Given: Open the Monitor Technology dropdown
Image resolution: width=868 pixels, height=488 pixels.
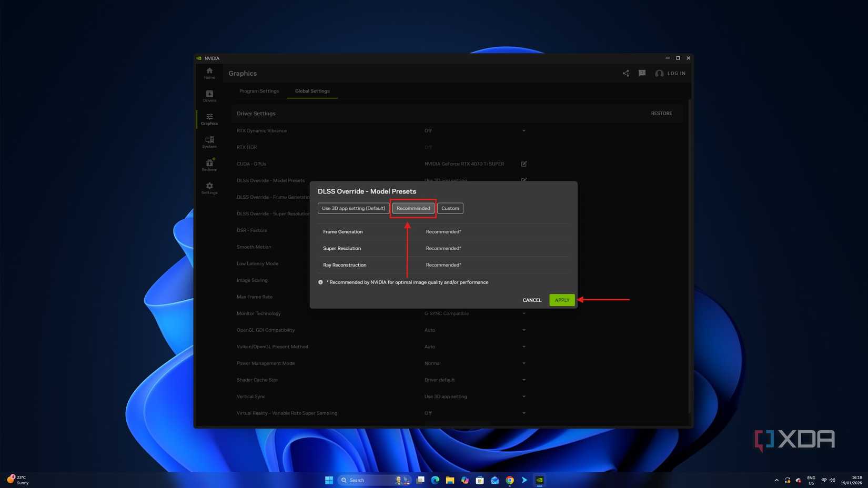Looking at the screenshot, I should [523, 313].
